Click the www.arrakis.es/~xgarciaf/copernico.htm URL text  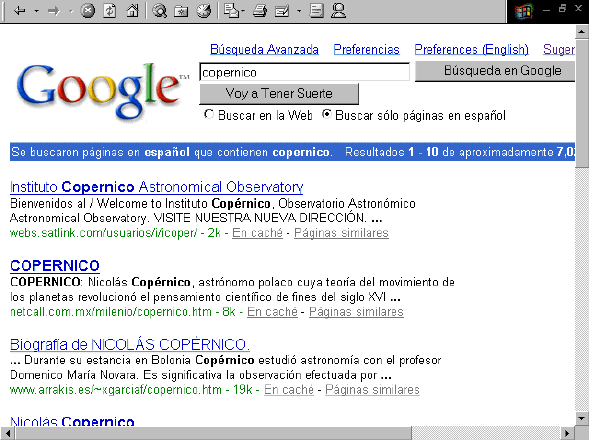(x=116, y=390)
